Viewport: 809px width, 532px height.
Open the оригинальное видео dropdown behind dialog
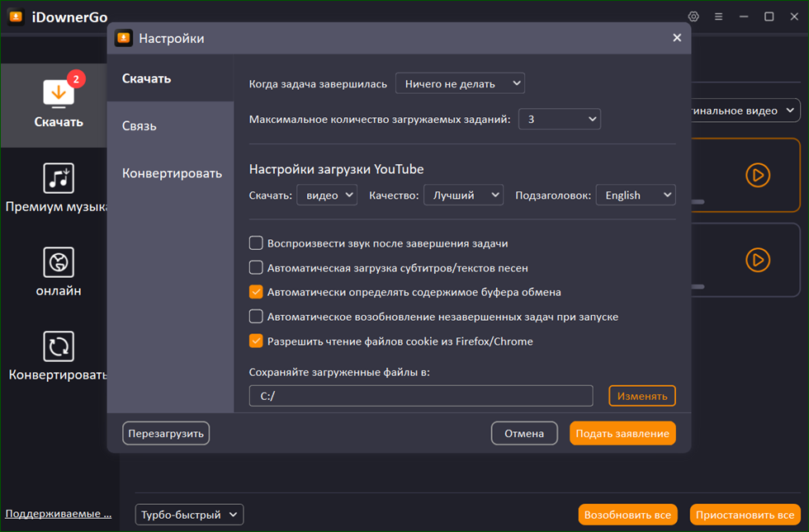click(x=745, y=111)
